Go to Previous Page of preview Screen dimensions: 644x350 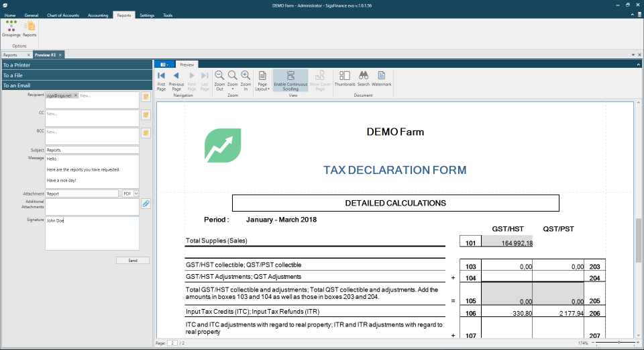point(176,81)
